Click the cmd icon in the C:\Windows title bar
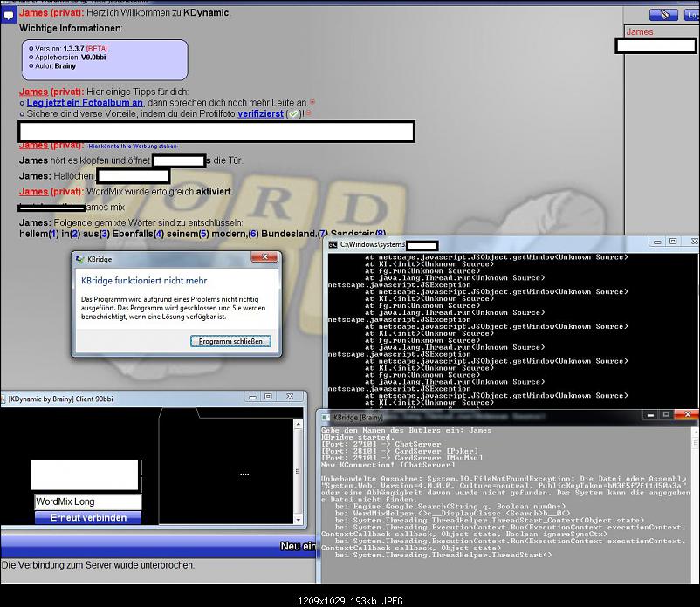Image resolution: width=700 pixels, height=607 pixels. click(333, 245)
